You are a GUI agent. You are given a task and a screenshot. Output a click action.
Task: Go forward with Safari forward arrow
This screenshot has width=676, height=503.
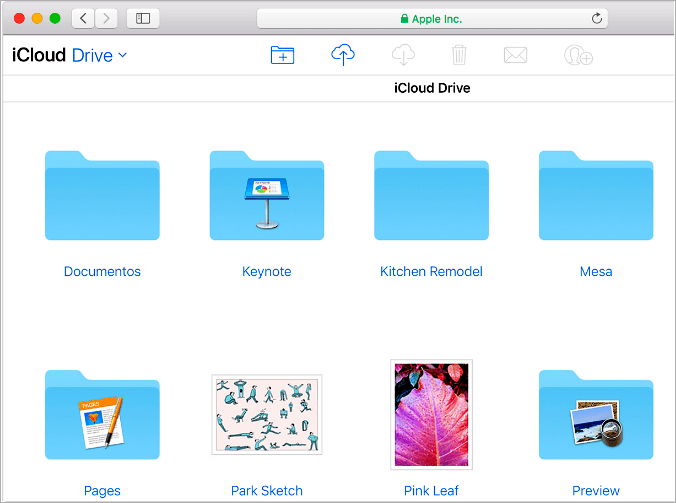[106, 19]
